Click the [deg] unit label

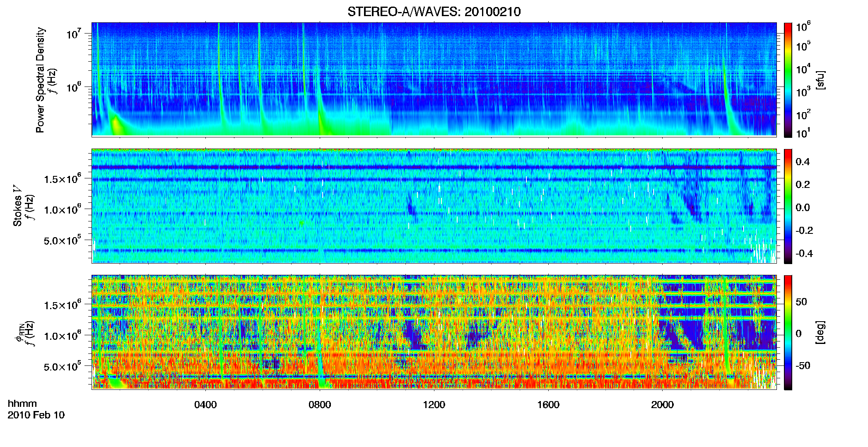pyautogui.click(x=820, y=332)
